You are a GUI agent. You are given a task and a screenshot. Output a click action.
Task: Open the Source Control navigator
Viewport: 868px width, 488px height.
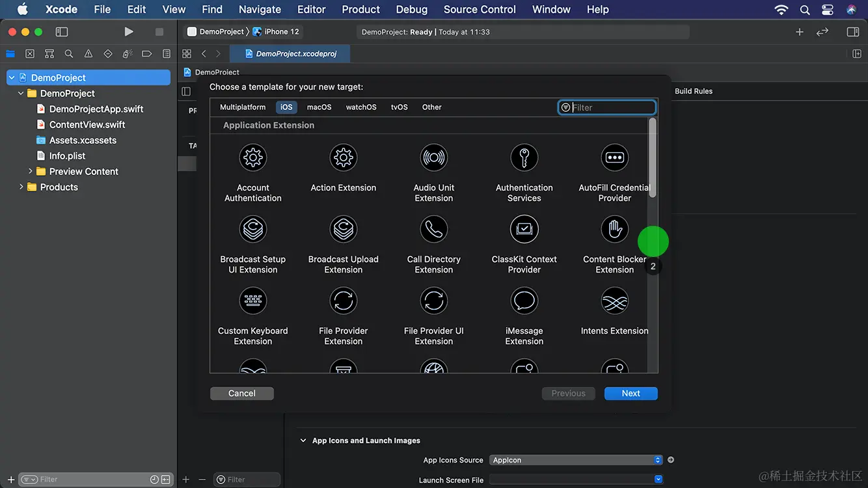click(30, 54)
